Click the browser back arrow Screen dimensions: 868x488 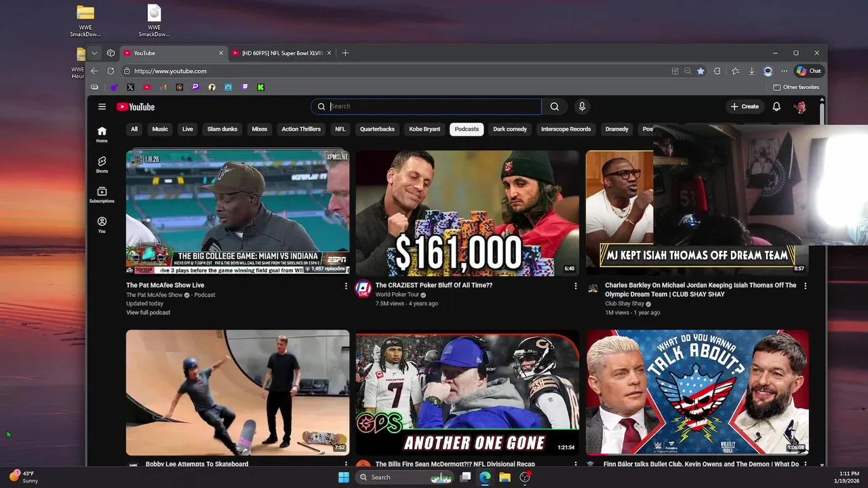(94, 70)
